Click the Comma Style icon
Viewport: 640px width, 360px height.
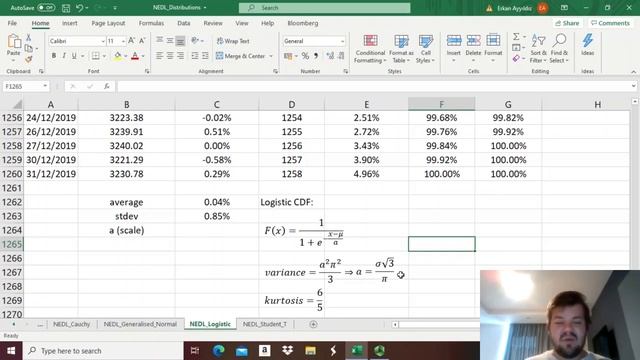click(316, 56)
